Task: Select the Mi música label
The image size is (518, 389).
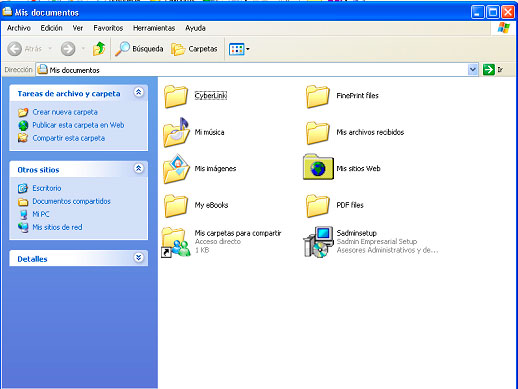Action: point(209,132)
